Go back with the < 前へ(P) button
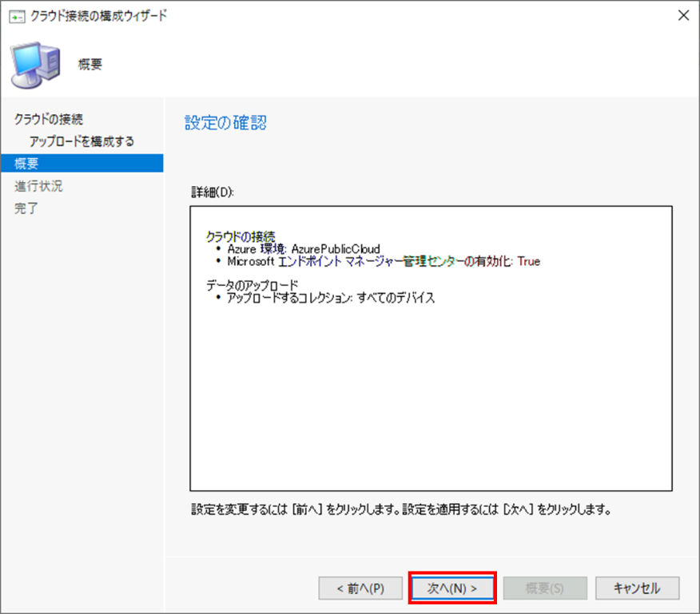 coord(360,588)
